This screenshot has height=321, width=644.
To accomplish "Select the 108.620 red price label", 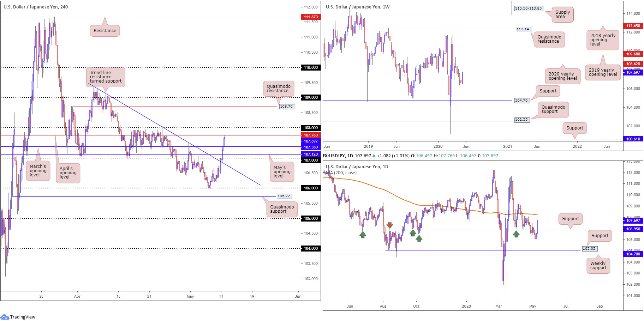I will click(633, 64).
